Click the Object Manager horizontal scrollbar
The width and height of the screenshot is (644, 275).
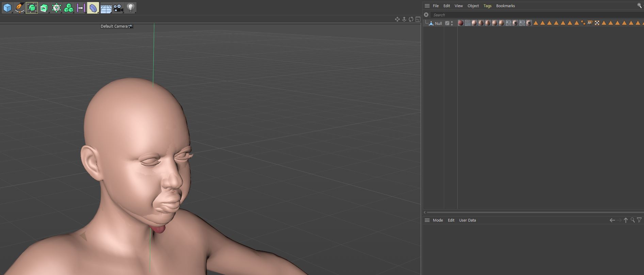[x=535, y=212]
